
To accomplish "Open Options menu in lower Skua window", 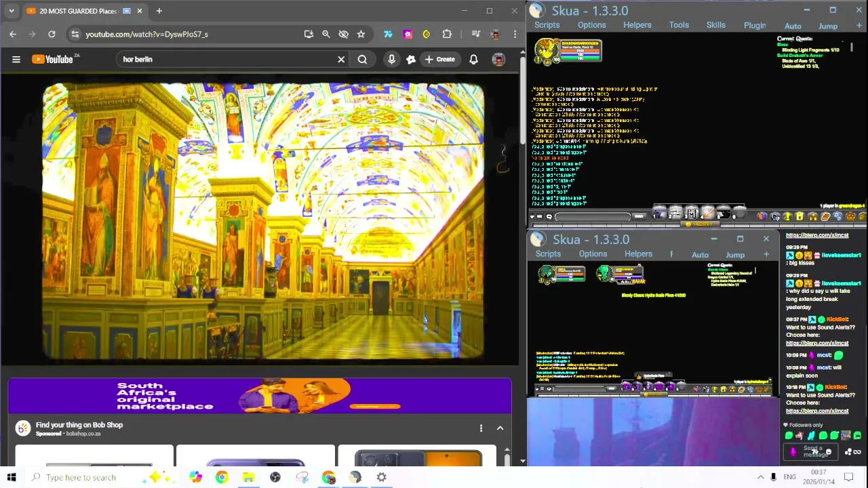I will (593, 254).
